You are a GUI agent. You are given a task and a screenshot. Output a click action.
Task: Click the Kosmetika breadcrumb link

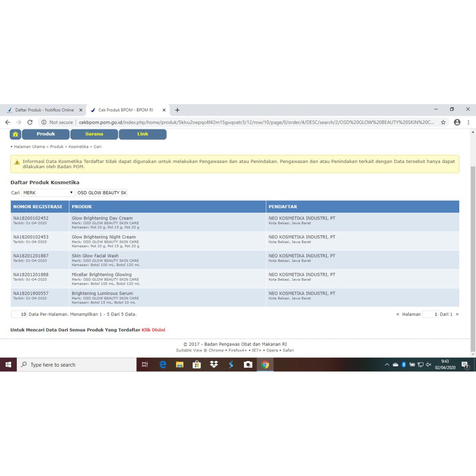point(78,146)
